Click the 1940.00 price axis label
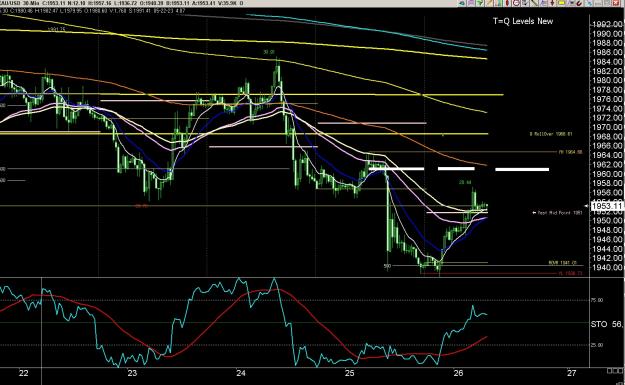Screen dimensions: 625x385 (608, 267)
